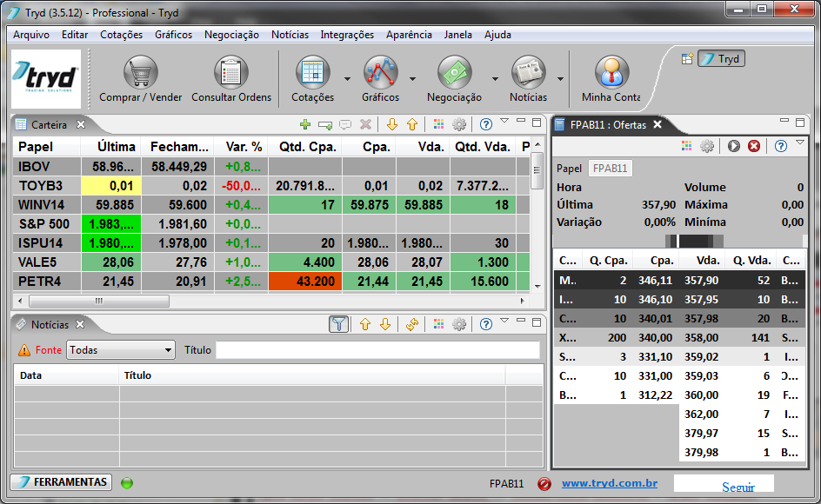Screen dimensions: 821x504
Task: Move row down with Carteira down arrow
Action: point(391,124)
